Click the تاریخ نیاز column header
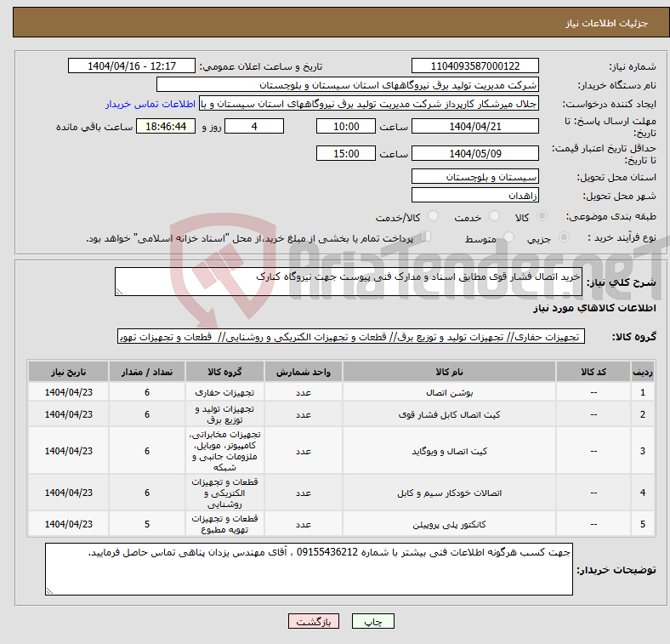The width and height of the screenshot is (670, 644). [x=68, y=372]
